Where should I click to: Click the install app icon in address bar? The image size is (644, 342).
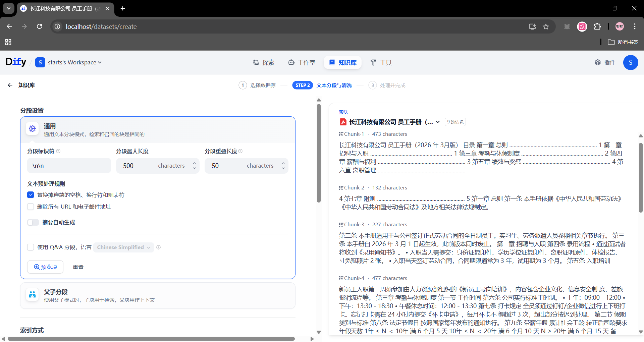point(532,26)
